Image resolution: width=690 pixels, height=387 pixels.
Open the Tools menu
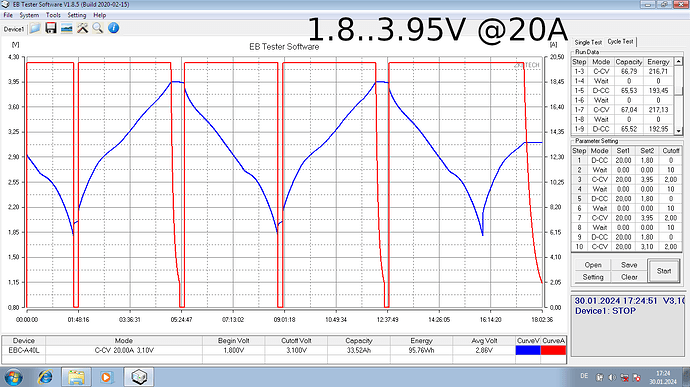pos(53,15)
